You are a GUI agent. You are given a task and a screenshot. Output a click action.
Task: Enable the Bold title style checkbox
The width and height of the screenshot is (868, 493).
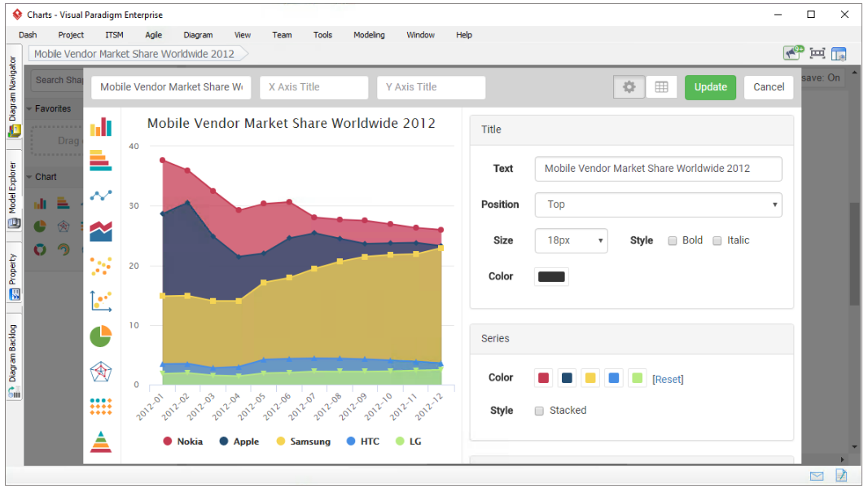(x=672, y=241)
